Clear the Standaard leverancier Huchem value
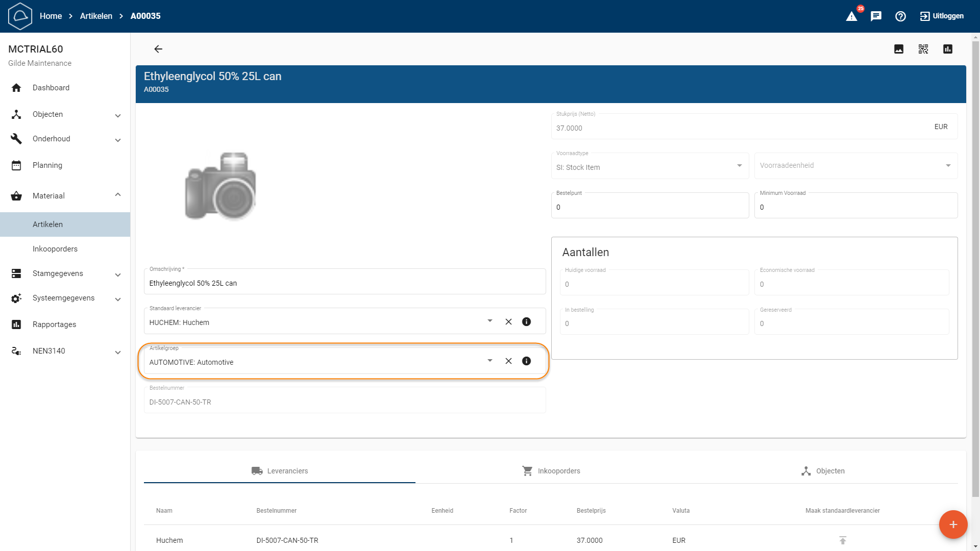Image resolution: width=980 pixels, height=551 pixels. [508, 322]
